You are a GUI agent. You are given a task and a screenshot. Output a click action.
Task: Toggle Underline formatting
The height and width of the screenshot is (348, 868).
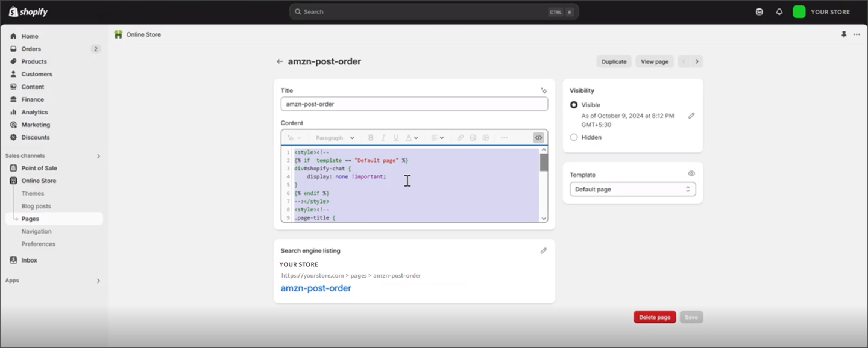pyautogui.click(x=396, y=138)
